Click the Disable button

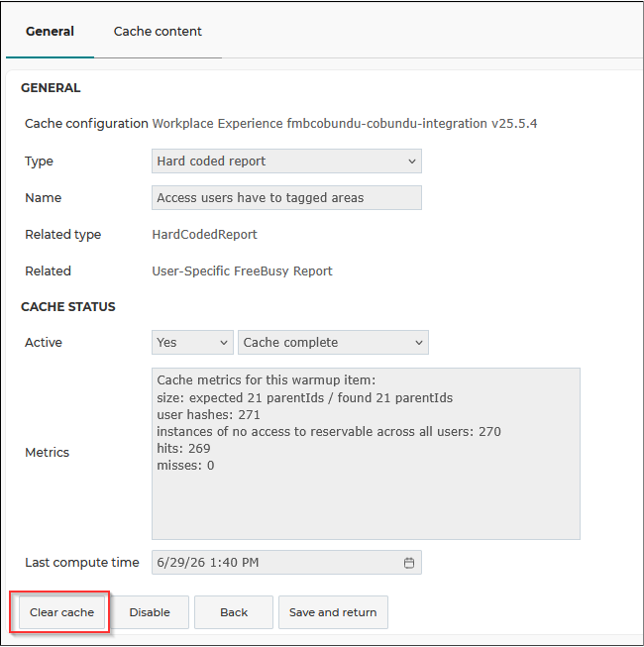pyautogui.click(x=150, y=612)
